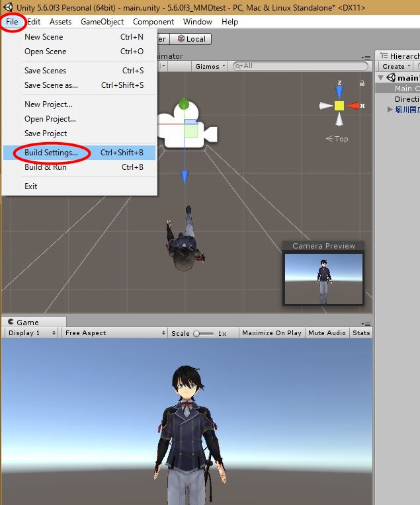Switch to the Game tab
Viewport: 420px width, 505px height.
pos(34,322)
